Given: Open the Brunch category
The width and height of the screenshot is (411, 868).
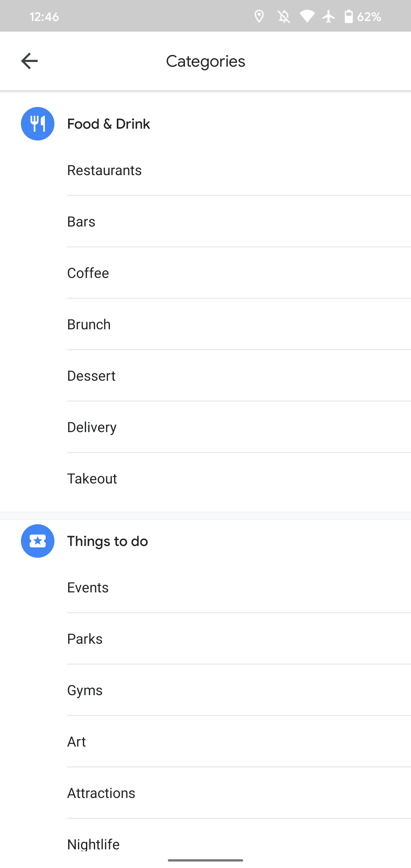Looking at the screenshot, I should pos(89,324).
